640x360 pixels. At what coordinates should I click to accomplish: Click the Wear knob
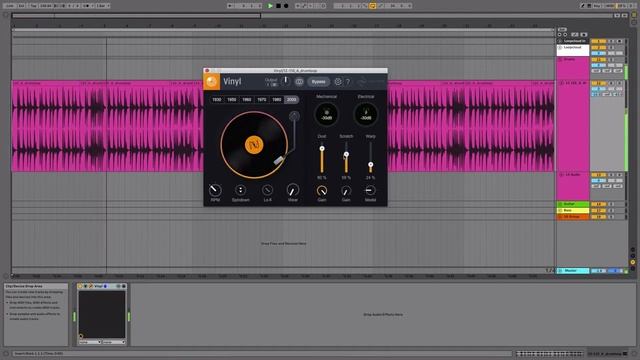(x=293, y=190)
